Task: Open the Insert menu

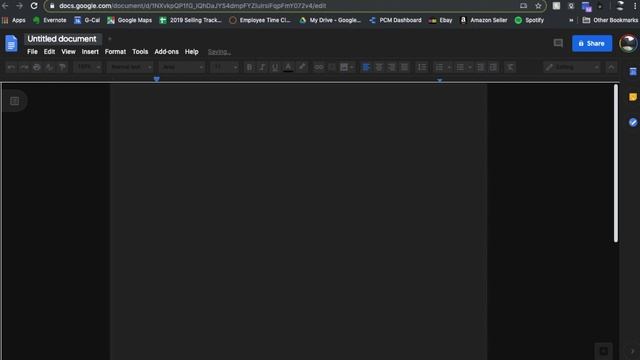Action: pyautogui.click(x=90, y=52)
